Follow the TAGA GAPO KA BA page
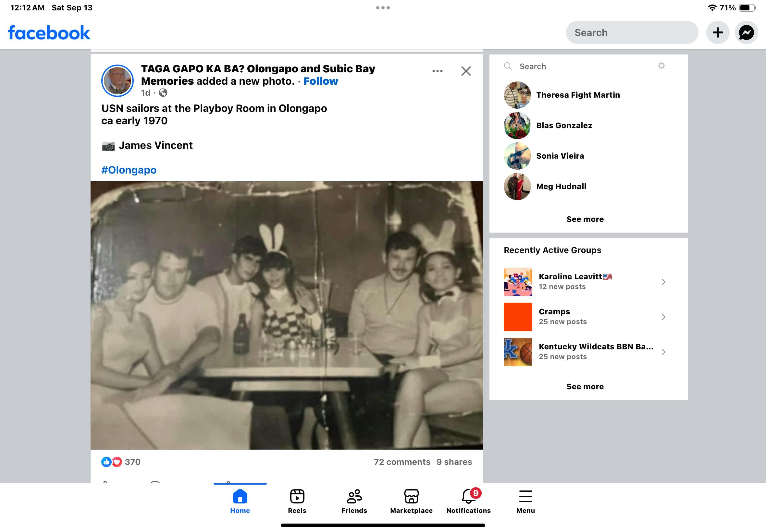 coord(320,81)
